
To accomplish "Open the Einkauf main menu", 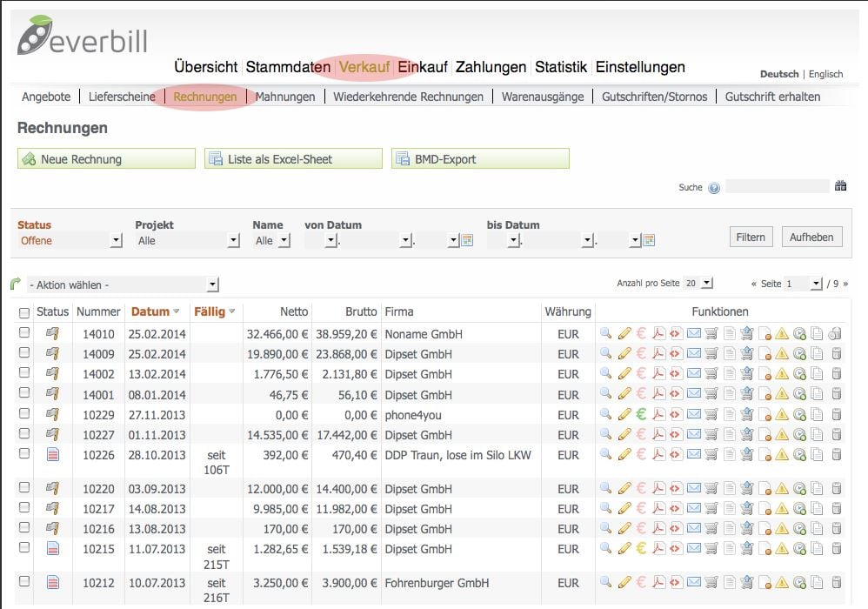I will 423,67.
